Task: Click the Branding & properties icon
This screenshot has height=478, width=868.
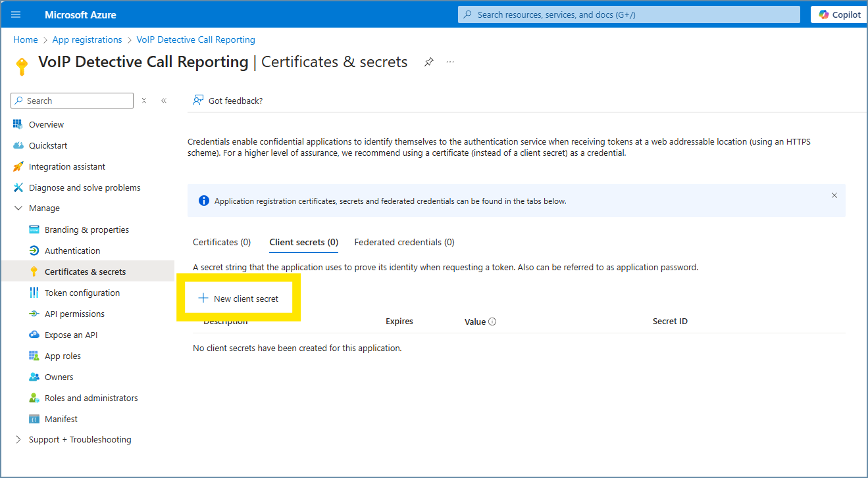Action: (34, 229)
